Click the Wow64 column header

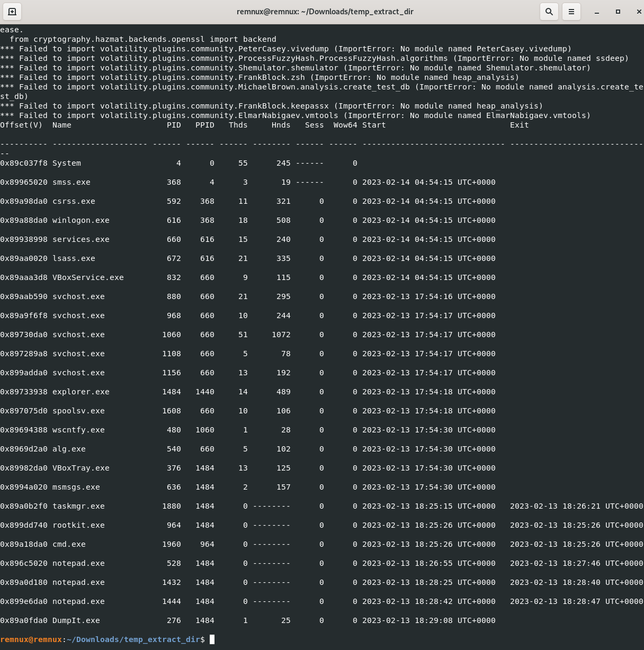point(345,125)
